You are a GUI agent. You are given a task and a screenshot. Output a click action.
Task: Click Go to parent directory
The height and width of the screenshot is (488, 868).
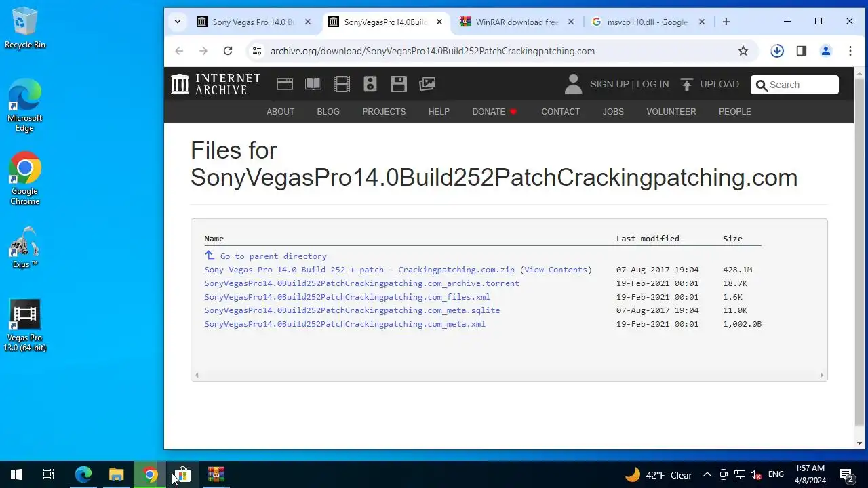pos(273,256)
